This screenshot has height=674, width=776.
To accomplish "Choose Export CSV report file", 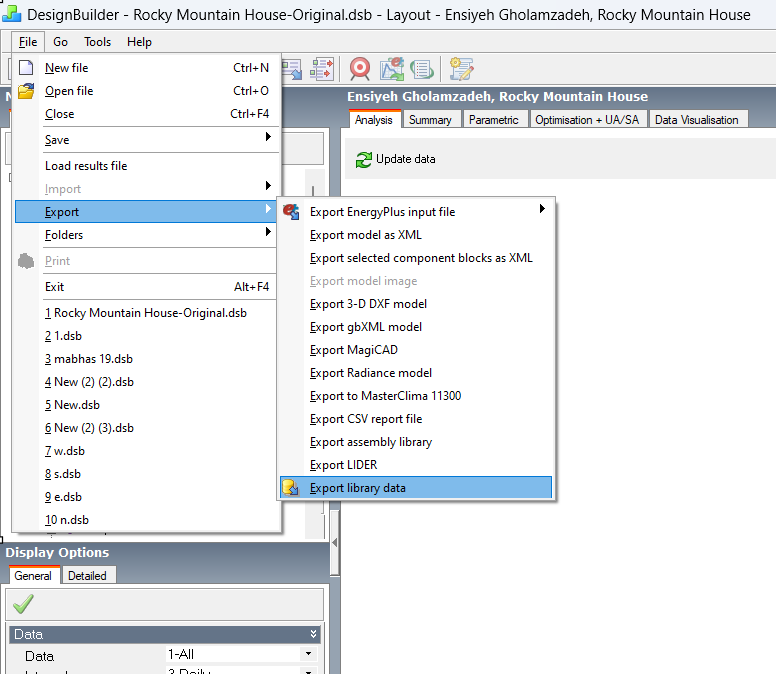I will pos(416,419).
